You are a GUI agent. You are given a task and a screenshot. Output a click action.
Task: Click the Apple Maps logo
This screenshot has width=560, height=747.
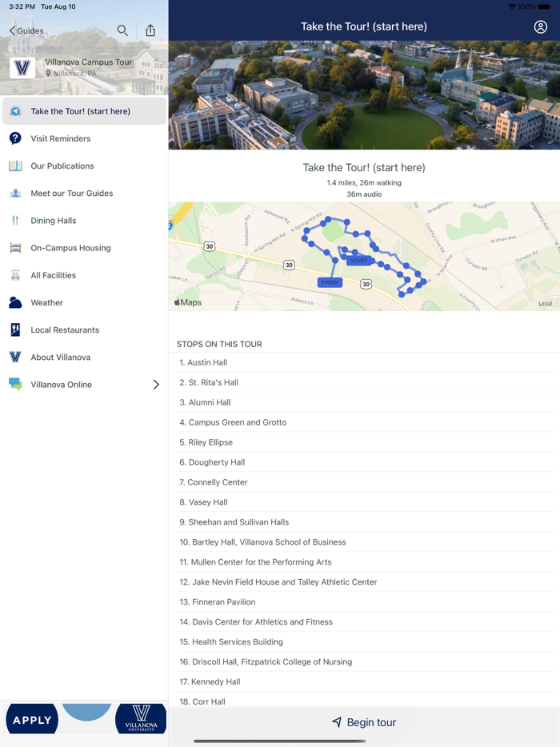pyautogui.click(x=188, y=302)
